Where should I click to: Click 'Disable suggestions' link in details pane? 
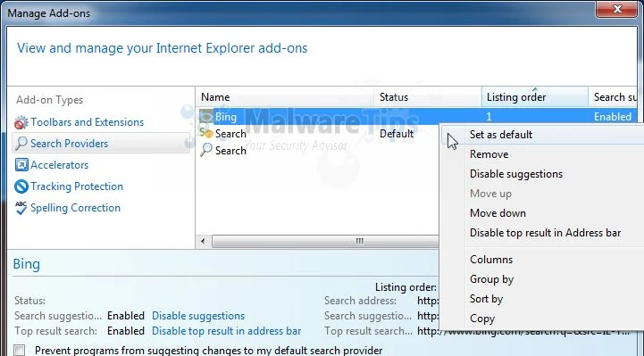point(198,316)
